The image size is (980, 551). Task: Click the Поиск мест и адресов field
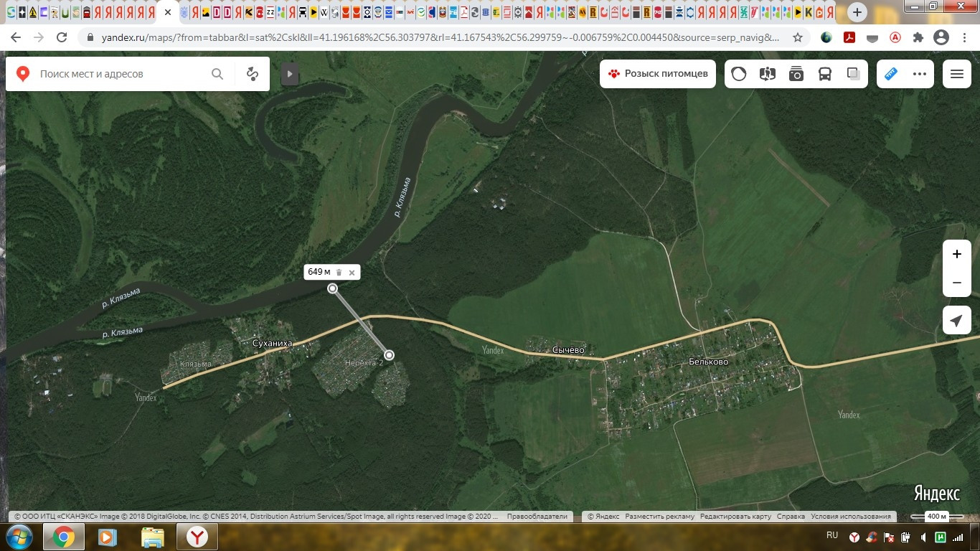pyautogui.click(x=122, y=74)
